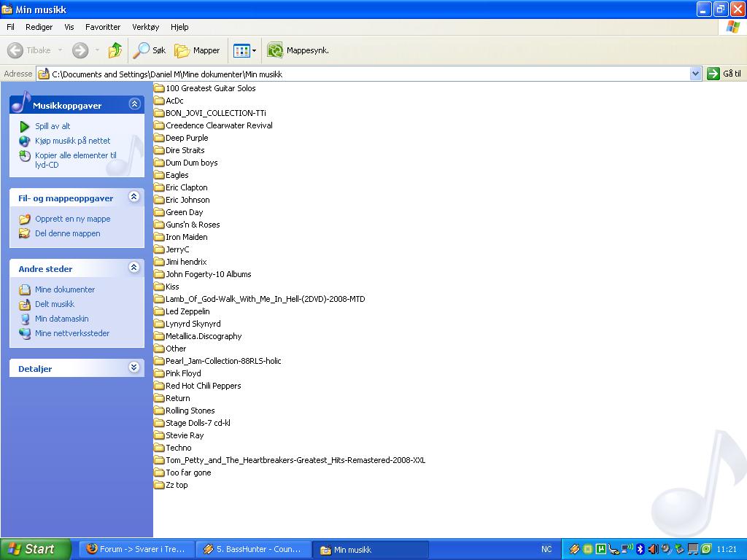The height and width of the screenshot is (560, 747).
Task: Click Kopier alle elementer til lyd-CD
Action: point(75,160)
